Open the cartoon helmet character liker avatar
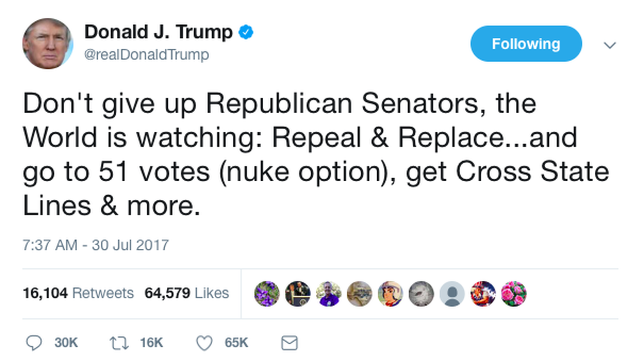Screen dimensions: 644x362 pyautogui.click(x=390, y=294)
